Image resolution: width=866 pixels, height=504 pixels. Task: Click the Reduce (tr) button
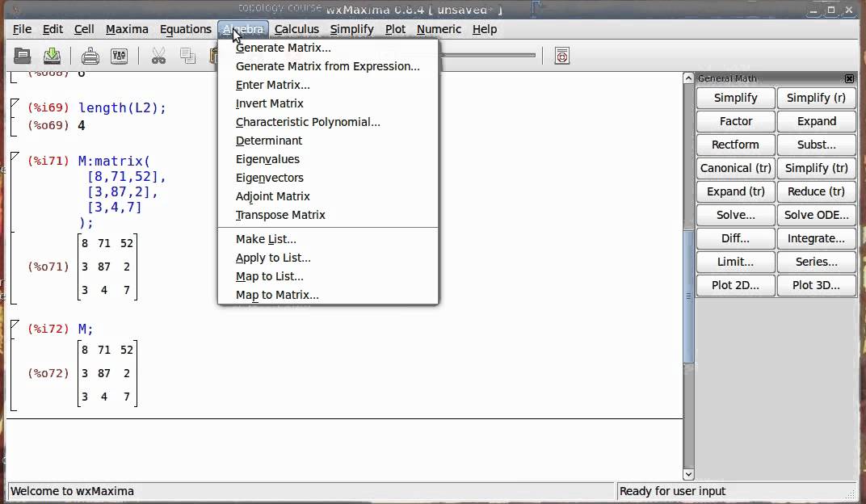click(x=816, y=191)
